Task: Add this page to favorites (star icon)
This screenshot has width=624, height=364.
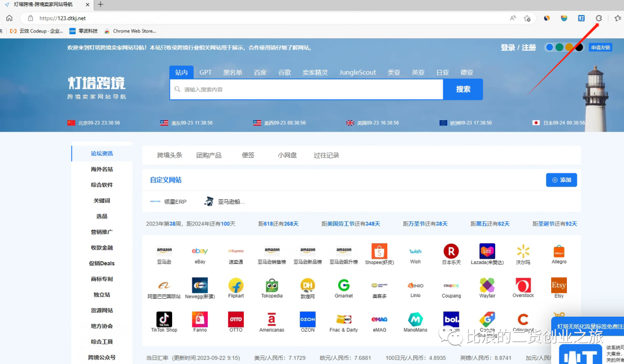Action: pos(527,18)
